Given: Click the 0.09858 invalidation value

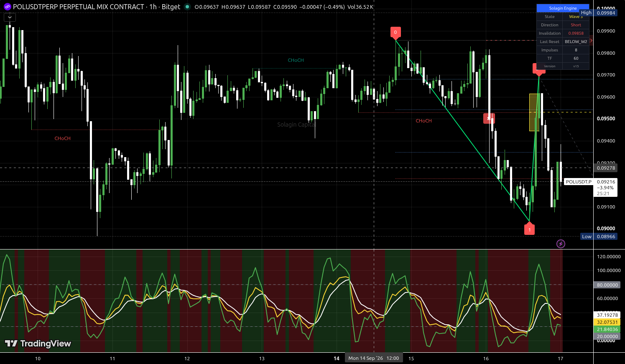Looking at the screenshot, I should point(576,33).
